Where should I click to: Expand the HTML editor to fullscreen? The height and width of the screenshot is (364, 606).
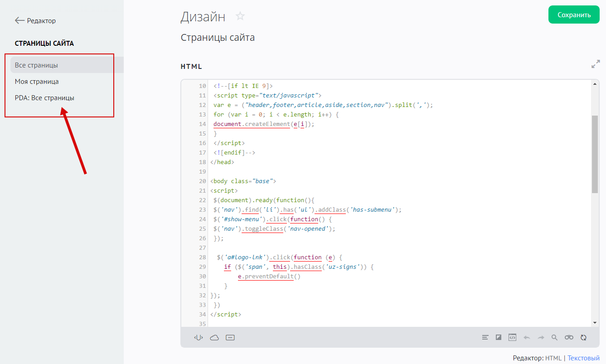(596, 65)
